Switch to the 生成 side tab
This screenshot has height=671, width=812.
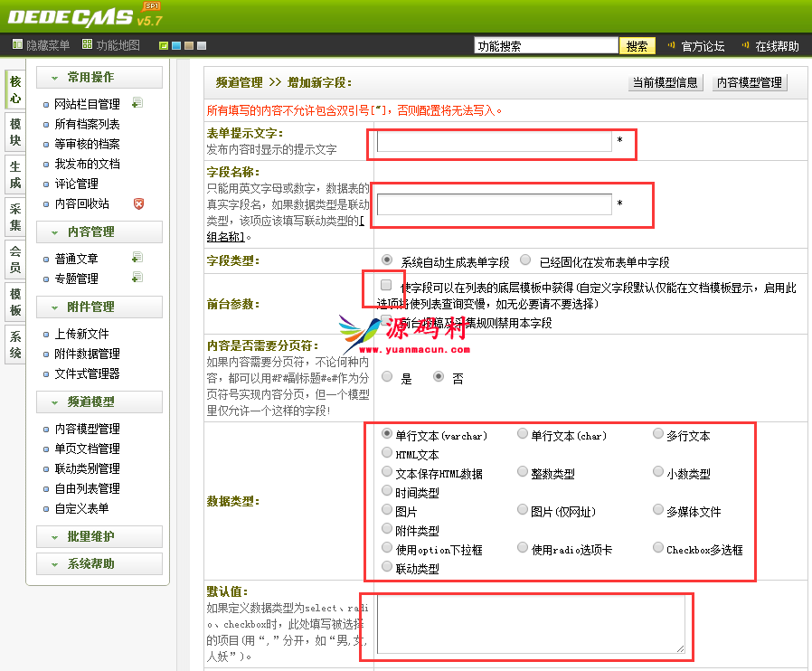15,175
